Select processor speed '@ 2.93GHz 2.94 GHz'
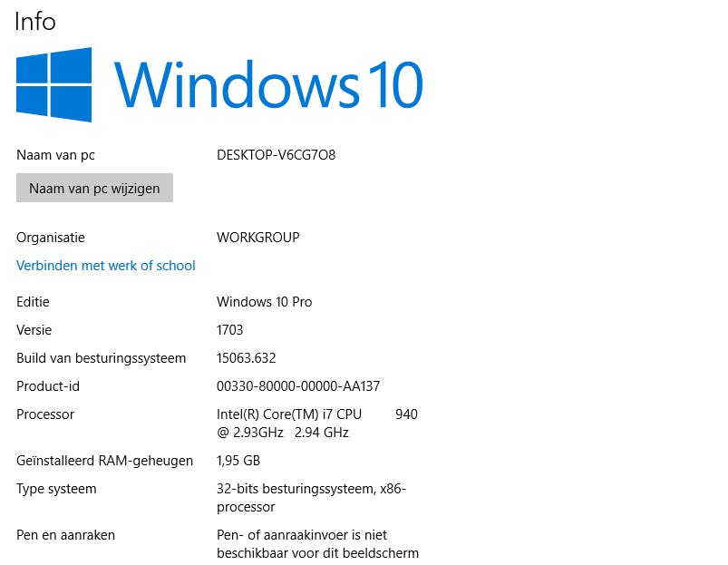 282,433
